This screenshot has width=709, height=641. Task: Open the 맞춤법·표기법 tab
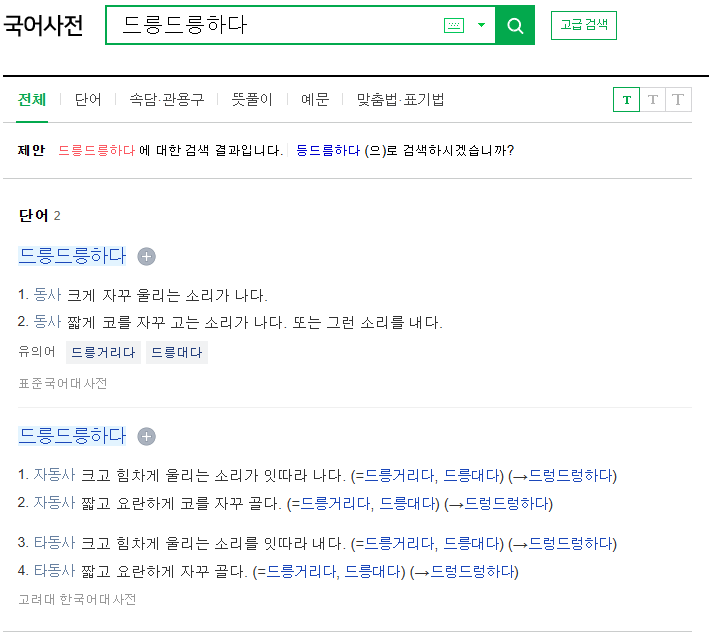tap(400, 100)
